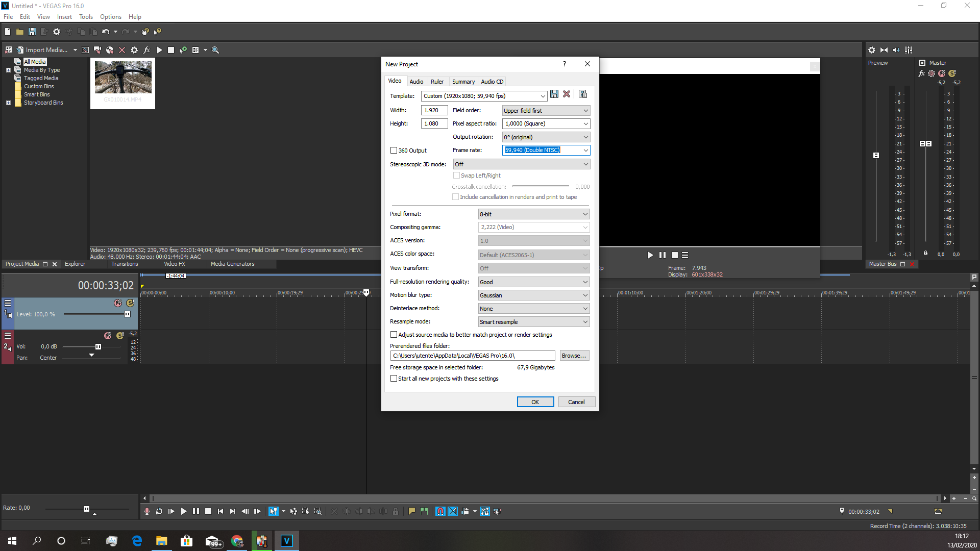This screenshot has height=551, width=980.
Task: Click the OK button to confirm project settings
Action: (534, 402)
